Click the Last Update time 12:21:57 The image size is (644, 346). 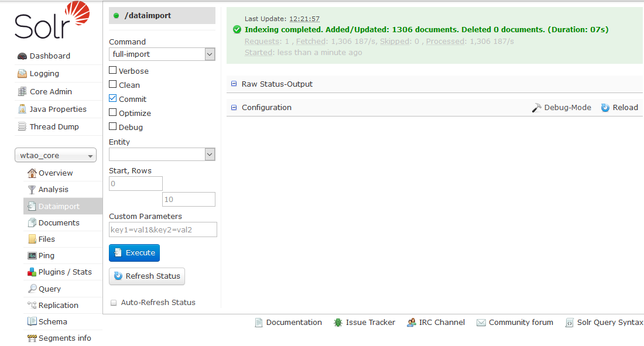pyautogui.click(x=304, y=19)
